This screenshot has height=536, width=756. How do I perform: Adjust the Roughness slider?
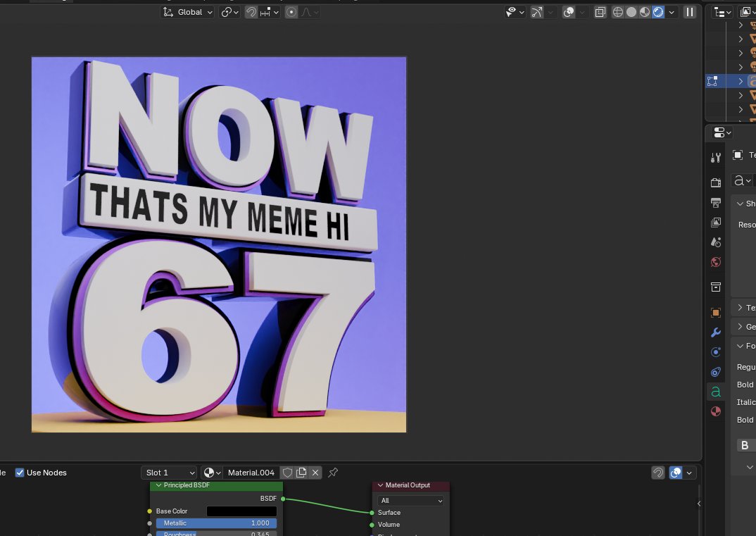point(217,533)
